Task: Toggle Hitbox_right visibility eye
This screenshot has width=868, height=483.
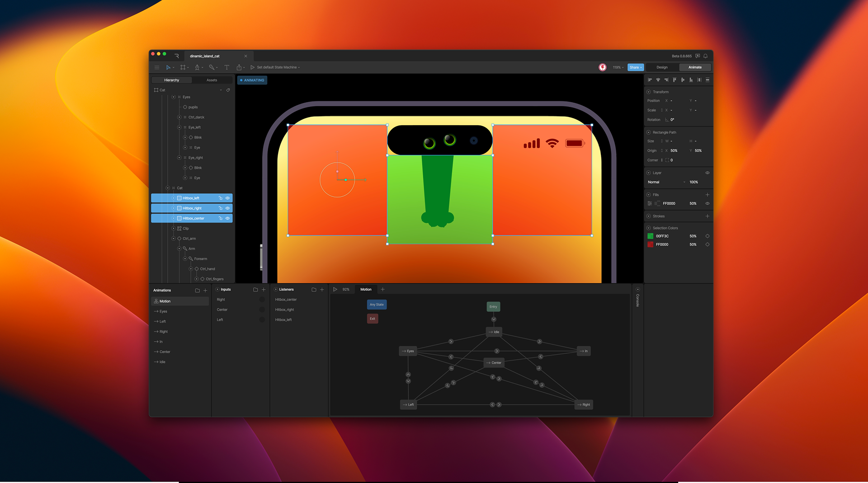Action: [x=227, y=208]
